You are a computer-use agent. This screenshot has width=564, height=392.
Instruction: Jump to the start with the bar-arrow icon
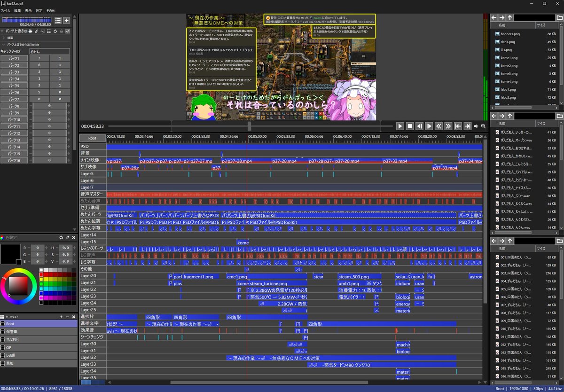pyautogui.click(x=458, y=126)
